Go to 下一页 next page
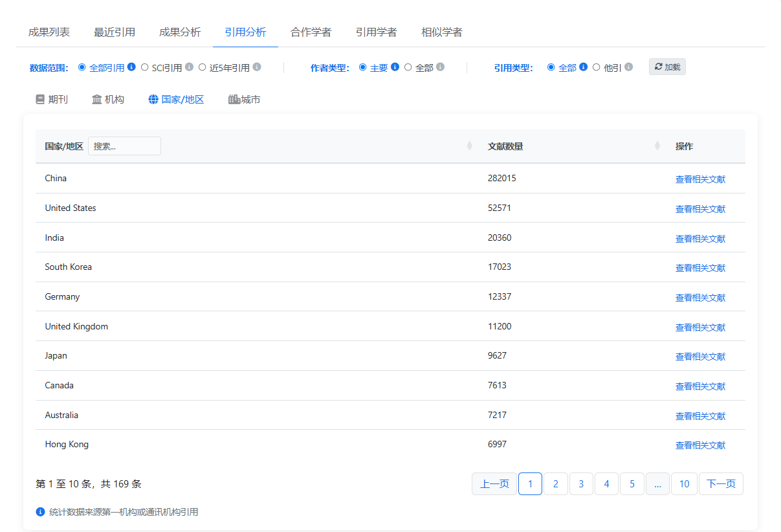Image resolution: width=781 pixels, height=532 pixels. (x=721, y=484)
